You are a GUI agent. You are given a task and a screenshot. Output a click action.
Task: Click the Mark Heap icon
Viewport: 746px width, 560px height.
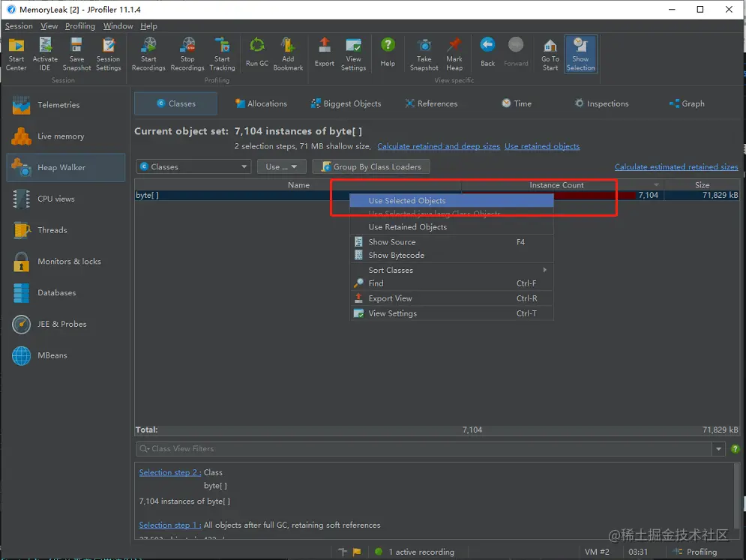coord(454,54)
